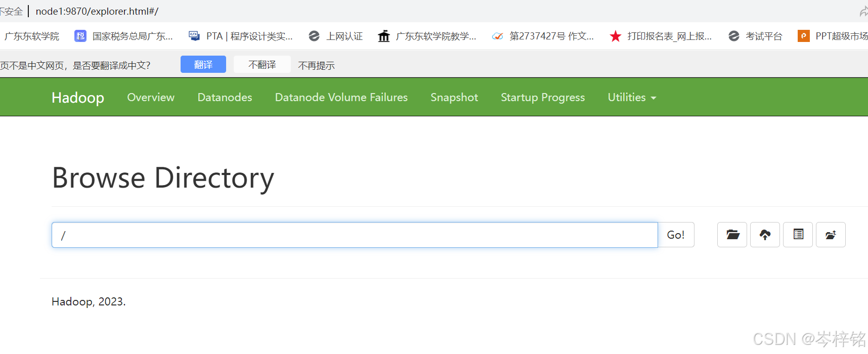868x354 pixels.
Task: Click the Hadoop brand link
Action: 78,97
